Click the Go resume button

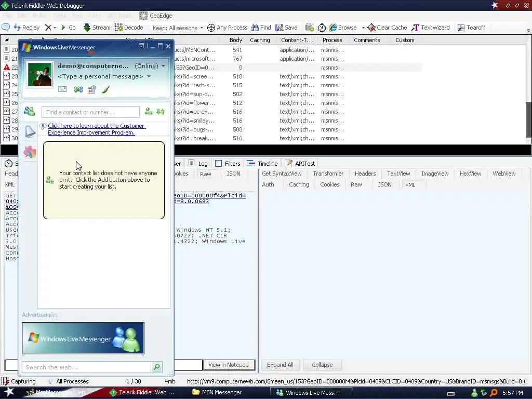pos(69,28)
